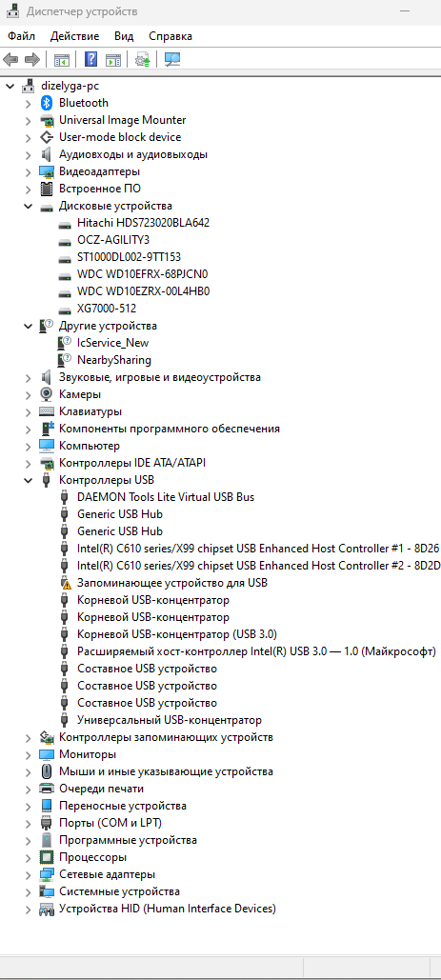The height and width of the screenshot is (980, 441).
Task: Click the blue Help question-mark toolbar icon
Action: coord(91,60)
